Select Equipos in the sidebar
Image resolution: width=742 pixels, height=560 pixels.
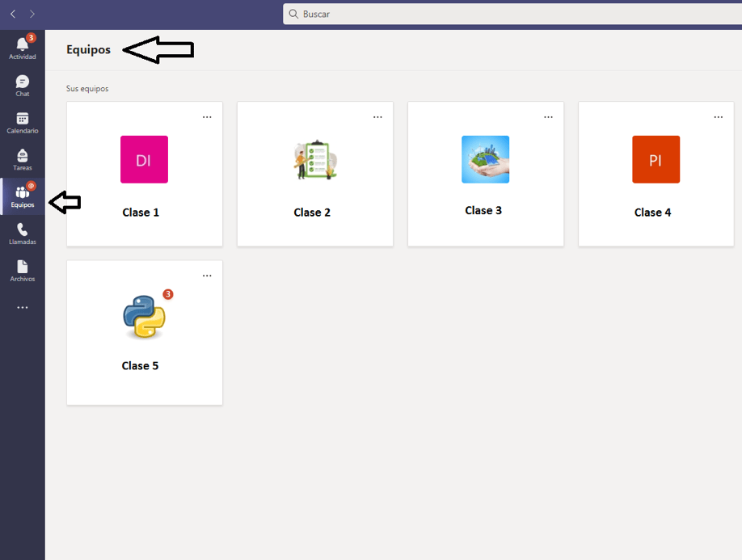pos(23,196)
